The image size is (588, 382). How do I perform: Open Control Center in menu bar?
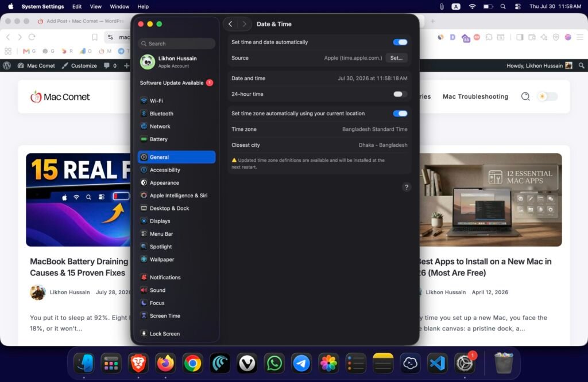point(517,6)
